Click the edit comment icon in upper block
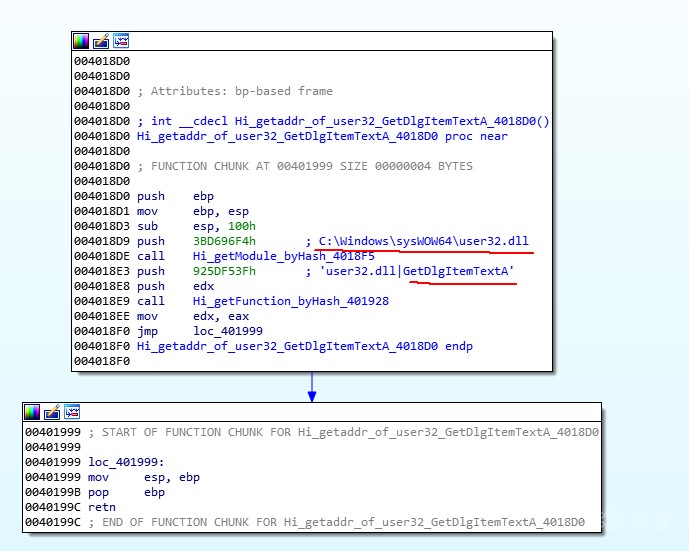The width and height of the screenshot is (689, 551). 101,41
